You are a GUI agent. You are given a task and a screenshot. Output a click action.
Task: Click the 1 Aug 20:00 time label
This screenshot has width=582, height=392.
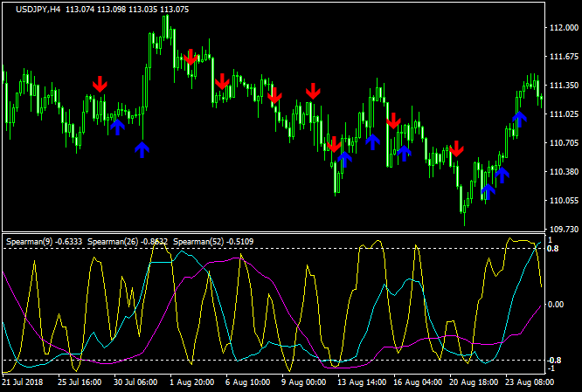pyautogui.click(x=192, y=382)
